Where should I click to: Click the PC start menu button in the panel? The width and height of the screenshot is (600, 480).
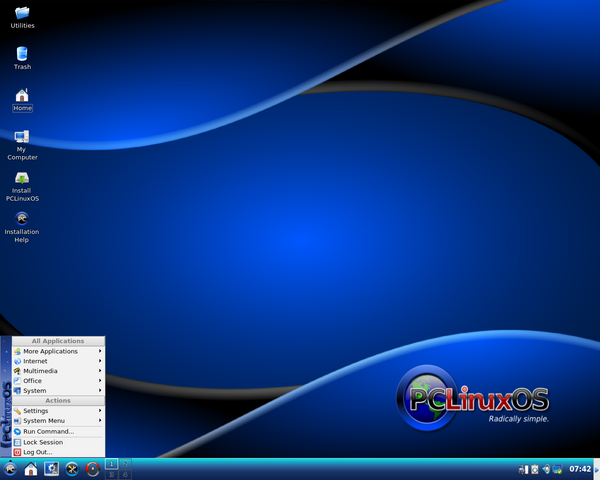(x=10, y=469)
